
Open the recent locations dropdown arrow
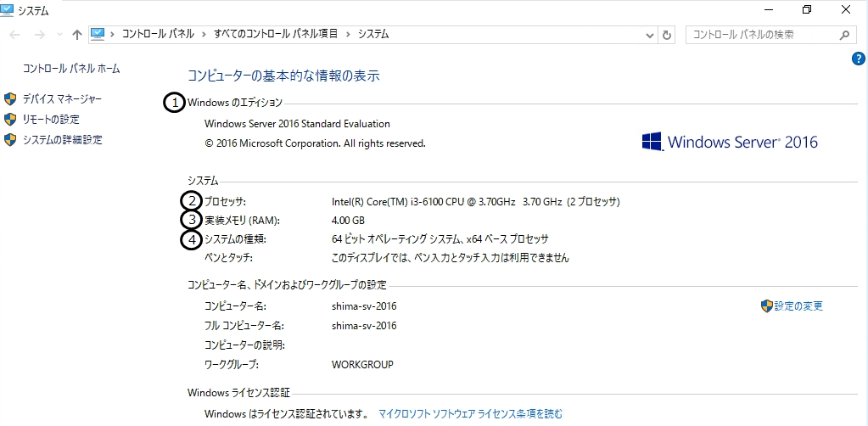coord(59,35)
